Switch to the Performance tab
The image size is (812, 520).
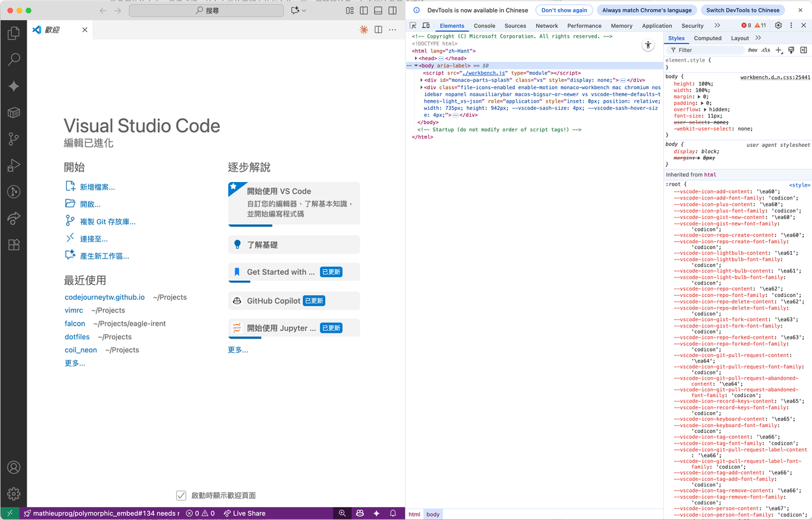tap(584, 26)
